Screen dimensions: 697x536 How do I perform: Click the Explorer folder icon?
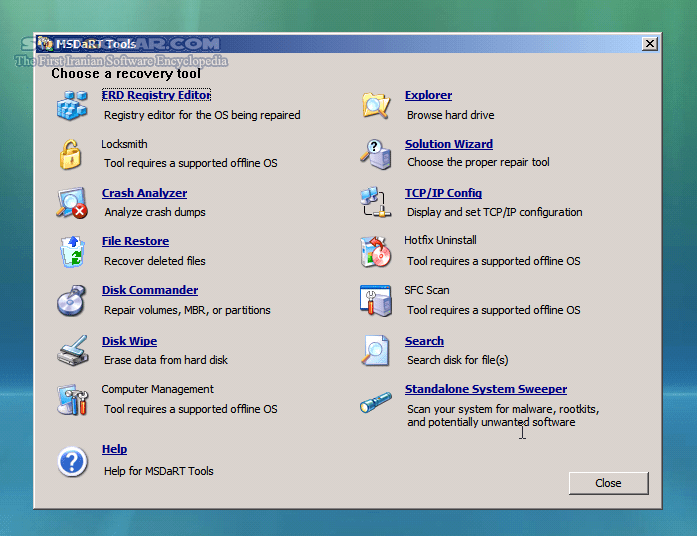(376, 105)
